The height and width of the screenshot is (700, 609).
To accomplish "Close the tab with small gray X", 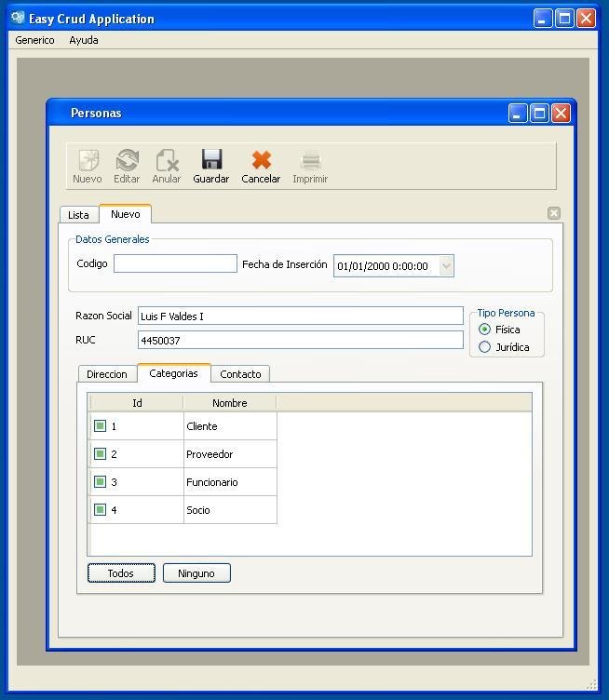I will (x=554, y=213).
